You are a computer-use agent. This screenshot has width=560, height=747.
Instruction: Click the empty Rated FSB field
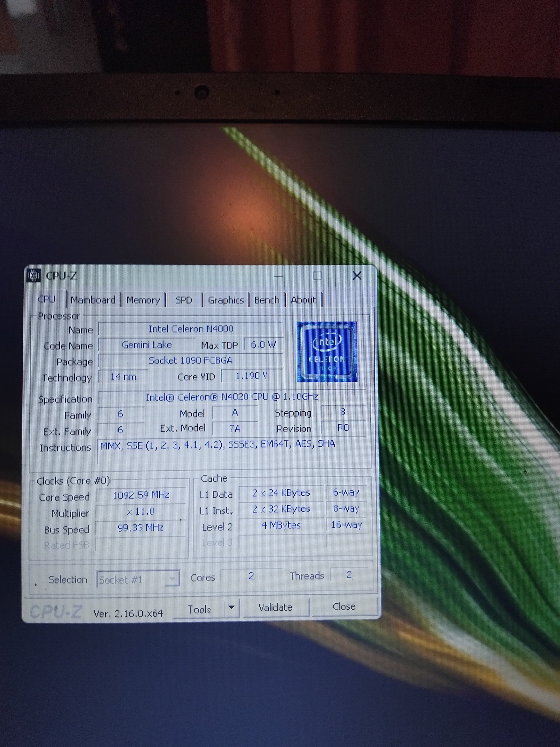pyautogui.click(x=141, y=544)
